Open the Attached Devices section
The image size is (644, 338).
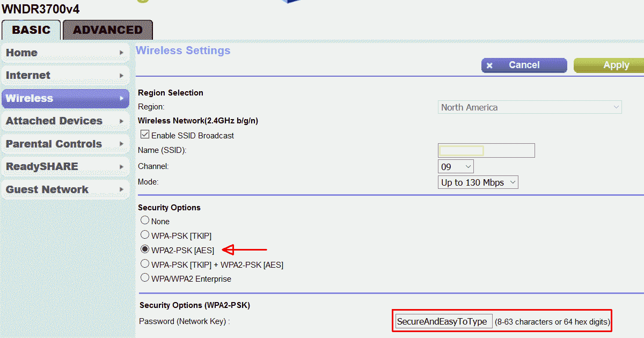[65, 121]
